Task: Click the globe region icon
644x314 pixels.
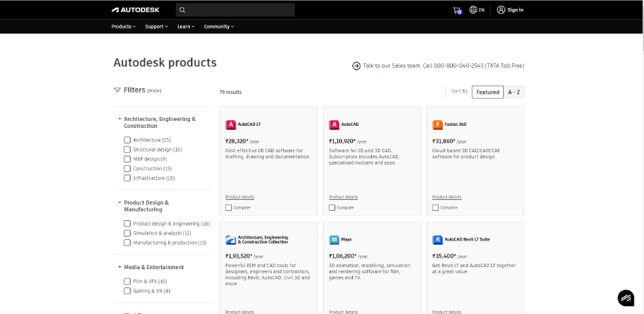Action: 473,10
